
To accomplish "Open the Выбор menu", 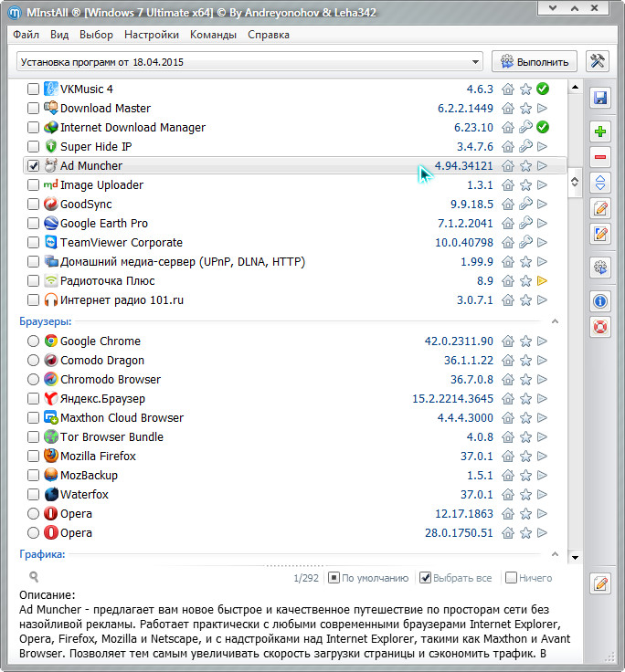I will tap(97, 35).
